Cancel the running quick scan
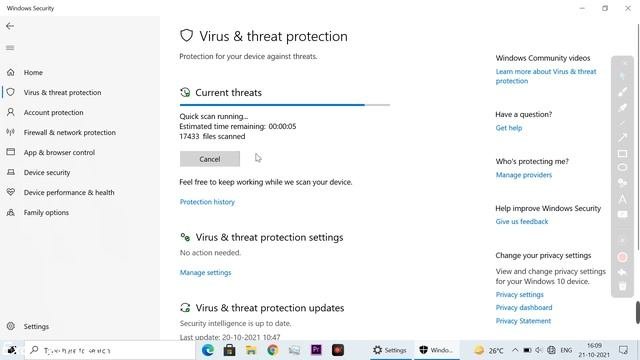The height and width of the screenshot is (360, 640). (x=210, y=159)
